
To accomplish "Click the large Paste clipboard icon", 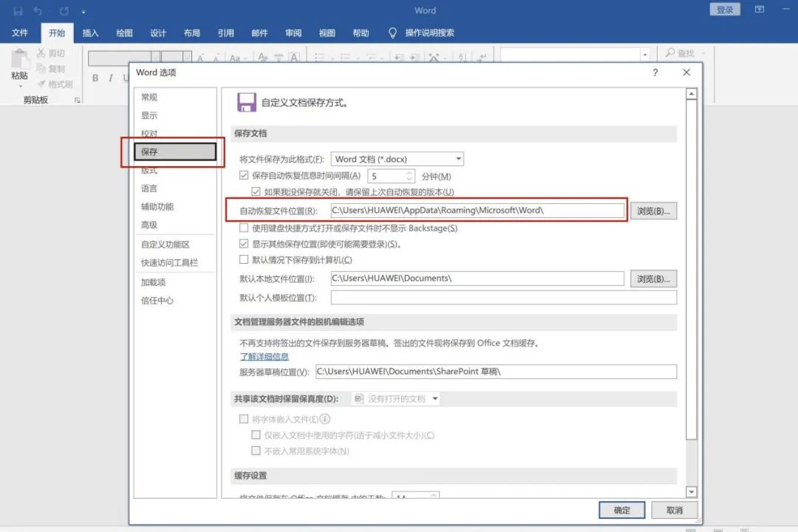I will click(x=21, y=59).
